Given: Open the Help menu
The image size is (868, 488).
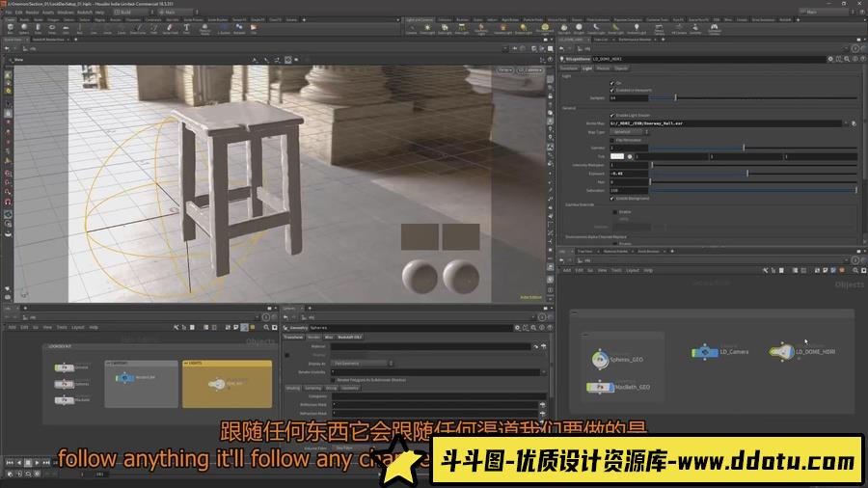Looking at the screenshot, I should tap(99, 12).
